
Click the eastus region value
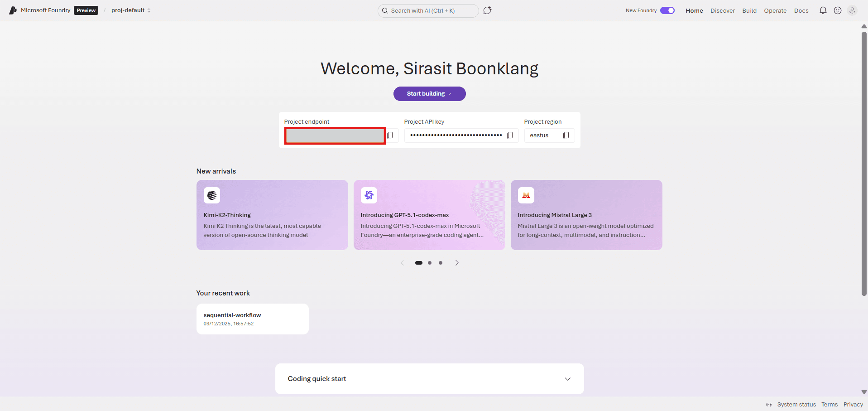539,135
